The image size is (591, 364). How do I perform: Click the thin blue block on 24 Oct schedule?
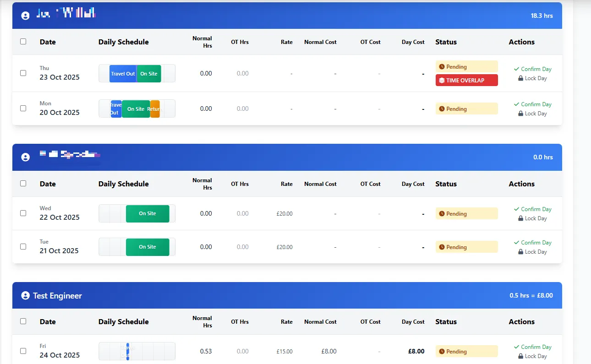pos(128,351)
